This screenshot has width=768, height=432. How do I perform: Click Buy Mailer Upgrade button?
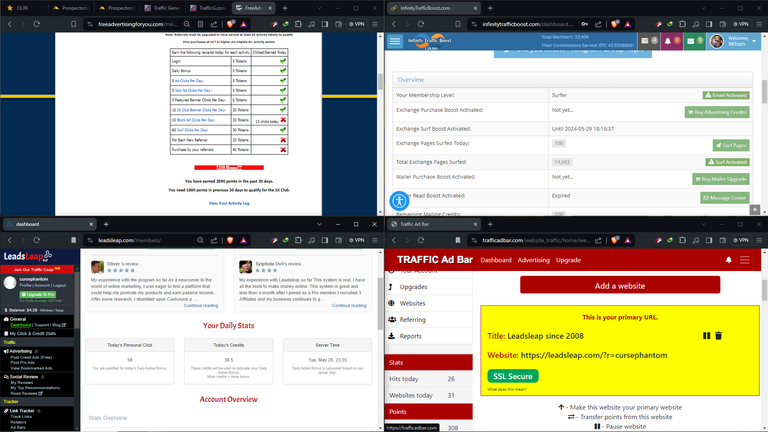720,179
